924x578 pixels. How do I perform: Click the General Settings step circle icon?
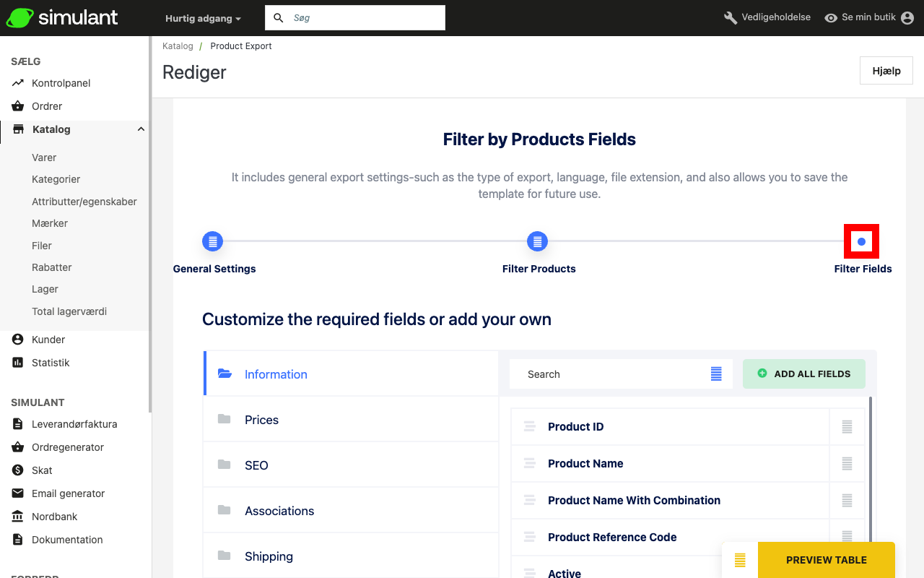[x=213, y=241]
